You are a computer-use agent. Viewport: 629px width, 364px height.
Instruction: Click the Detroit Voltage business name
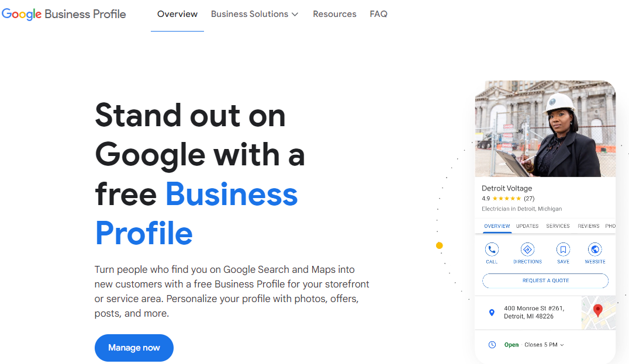(x=507, y=188)
